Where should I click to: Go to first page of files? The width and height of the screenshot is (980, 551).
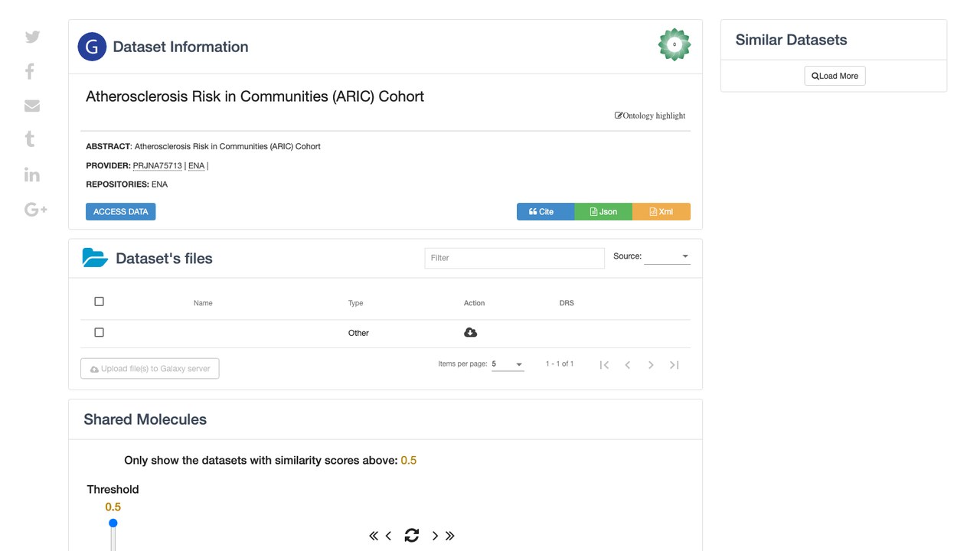coord(604,365)
